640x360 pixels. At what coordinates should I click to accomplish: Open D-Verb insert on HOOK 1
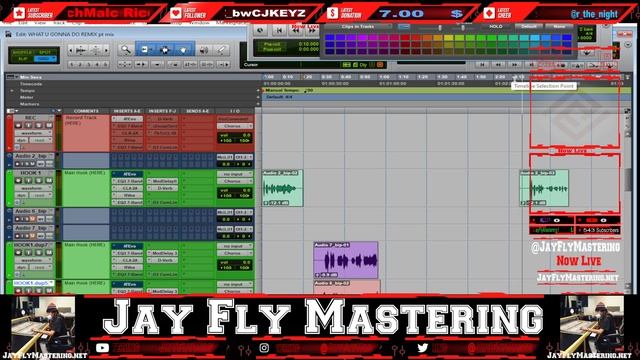pyautogui.click(x=162, y=188)
